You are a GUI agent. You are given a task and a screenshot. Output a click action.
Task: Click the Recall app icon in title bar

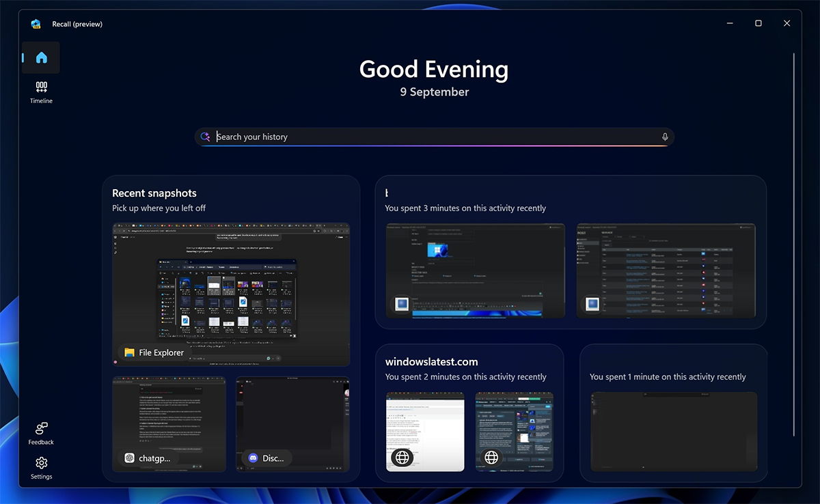[36, 24]
